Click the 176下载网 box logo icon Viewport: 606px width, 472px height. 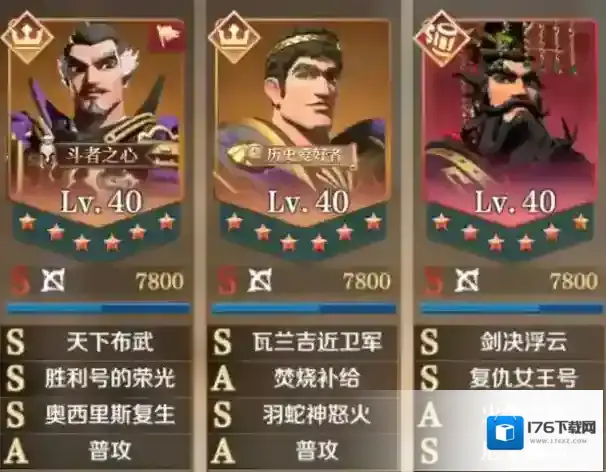click(x=505, y=433)
